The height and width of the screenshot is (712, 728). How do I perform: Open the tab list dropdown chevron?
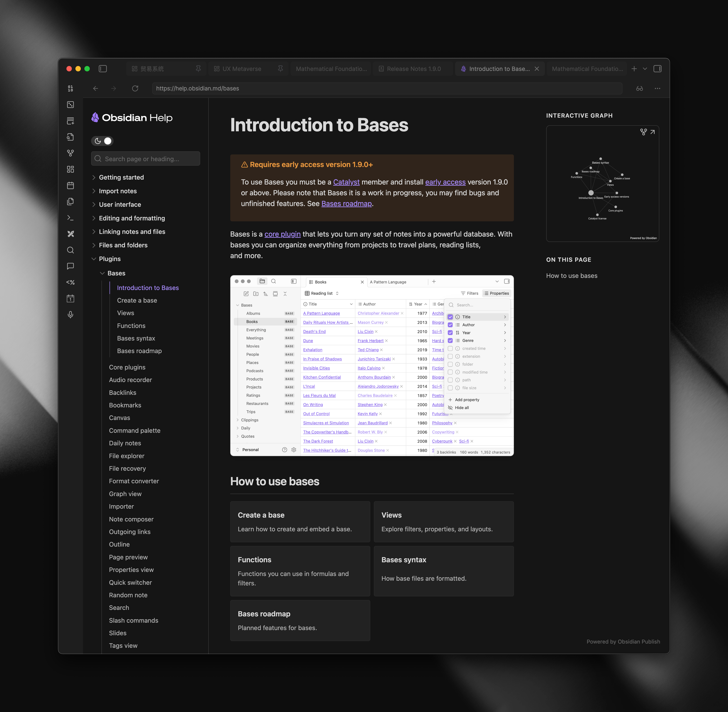pyautogui.click(x=645, y=69)
